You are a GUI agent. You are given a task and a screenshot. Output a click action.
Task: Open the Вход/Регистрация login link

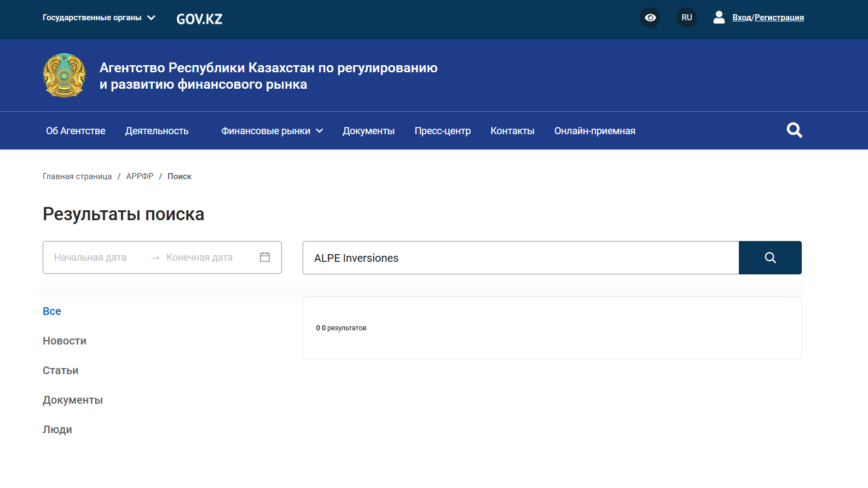(x=768, y=18)
